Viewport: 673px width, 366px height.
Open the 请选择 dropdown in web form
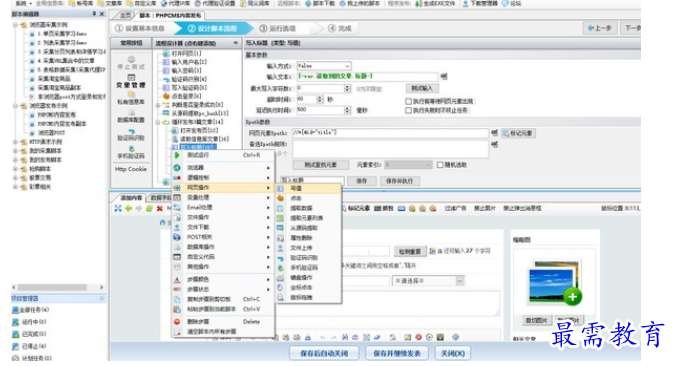(x=428, y=281)
